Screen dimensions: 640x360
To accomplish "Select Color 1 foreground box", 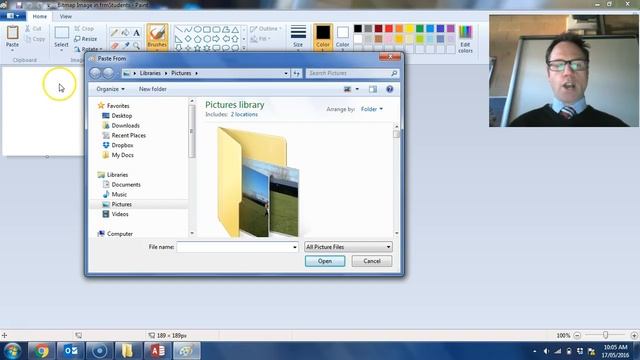I will coord(323,37).
